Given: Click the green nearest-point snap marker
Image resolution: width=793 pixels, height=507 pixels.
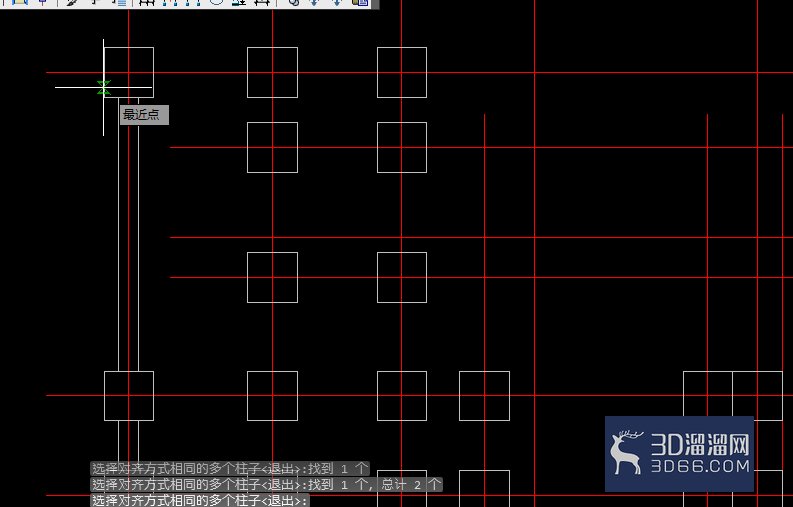Looking at the screenshot, I should (x=104, y=88).
